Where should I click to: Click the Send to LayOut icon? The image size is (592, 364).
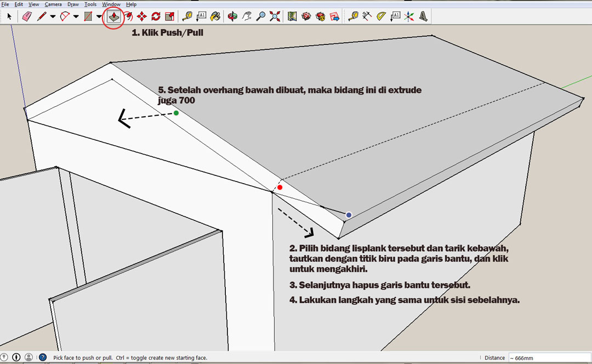pos(334,16)
